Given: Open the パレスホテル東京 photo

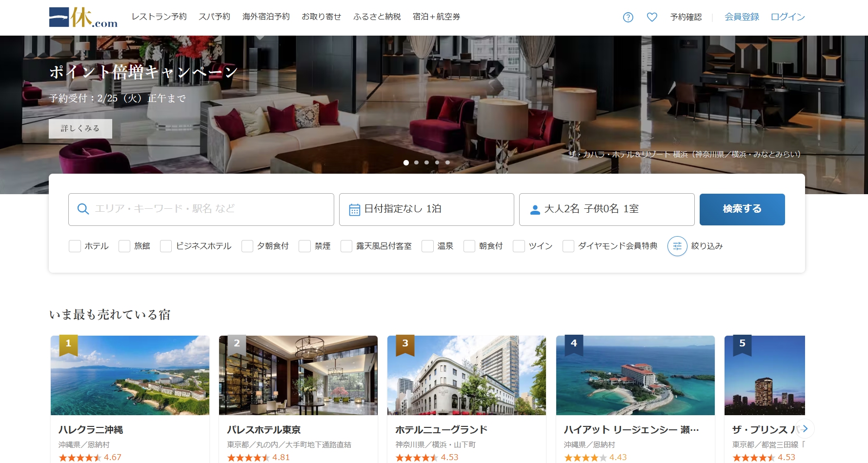Looking at the screenshot, I should 298,375.
